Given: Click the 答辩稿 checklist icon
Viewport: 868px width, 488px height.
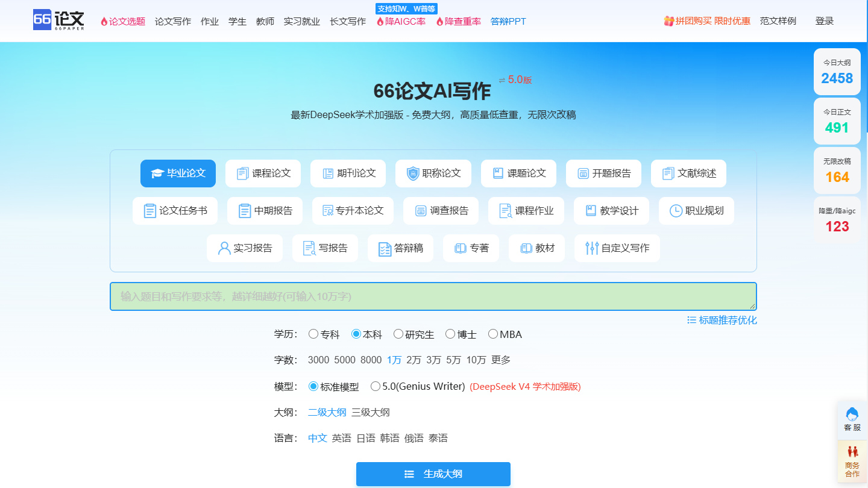Looking at the screenshot, I should pyautogui.click(x=385, y=248).
